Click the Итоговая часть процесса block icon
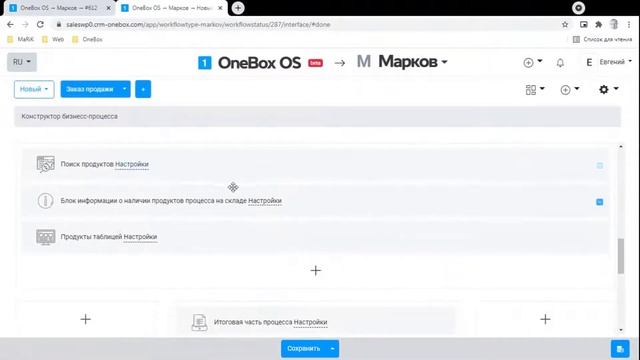The image size is (640, 360). [199, 322]
